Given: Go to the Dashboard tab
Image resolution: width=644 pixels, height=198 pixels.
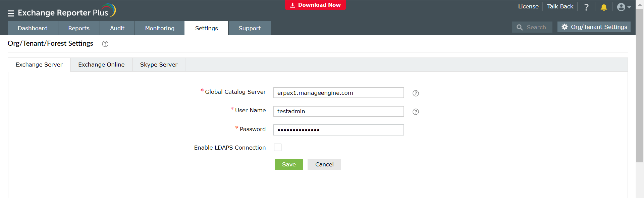Looking at the screenshot, I should [x=33, y=28].
